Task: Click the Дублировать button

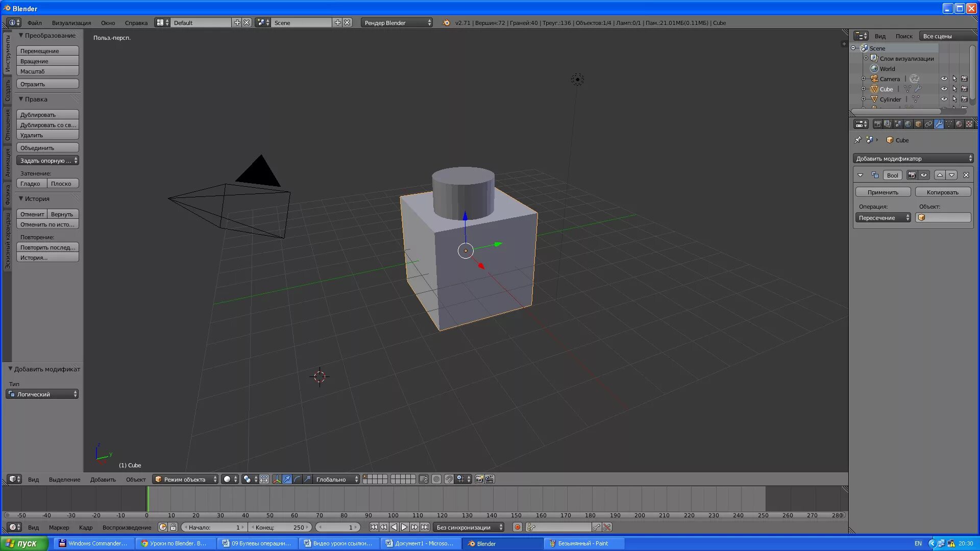Action: point(47,114)
